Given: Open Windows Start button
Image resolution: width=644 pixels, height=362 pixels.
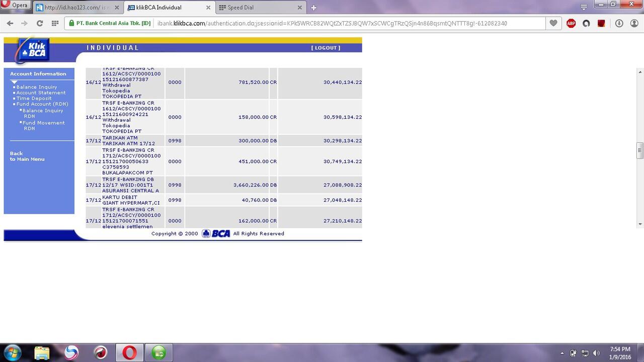Looking at the screenshot, I should (x=12, y=352).
